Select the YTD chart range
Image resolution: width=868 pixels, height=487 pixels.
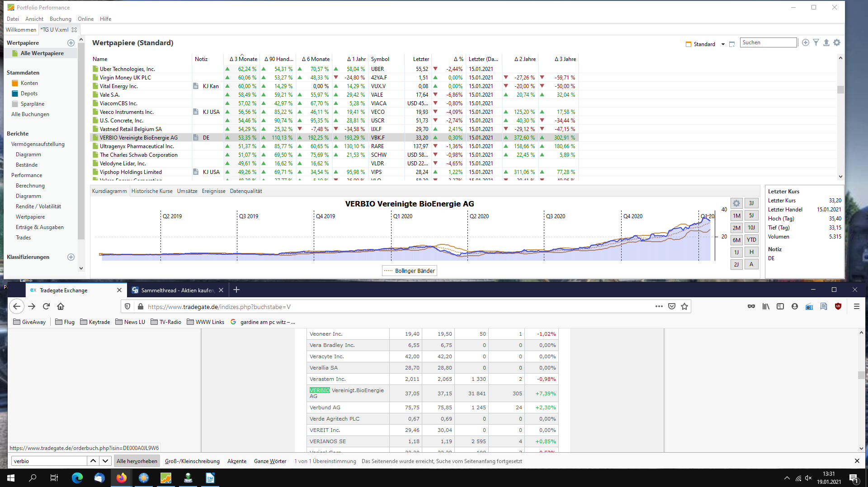point(751,240)
